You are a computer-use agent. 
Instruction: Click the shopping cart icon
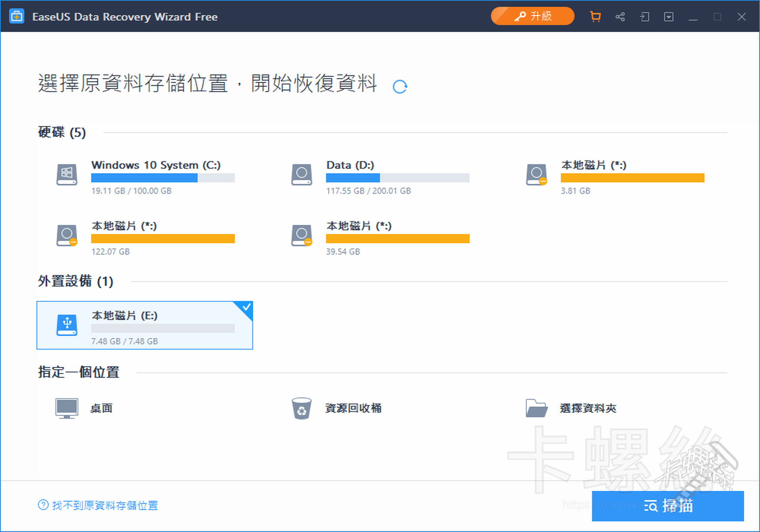[595, 17]
